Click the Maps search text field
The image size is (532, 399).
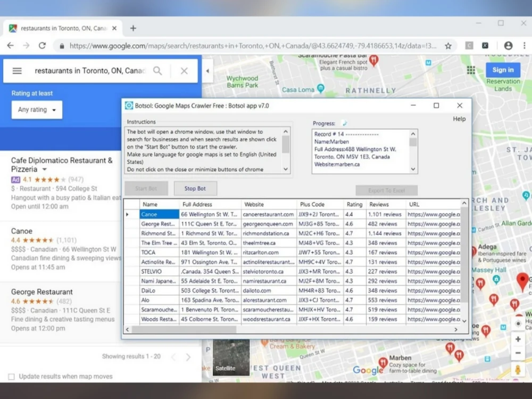pyautogui.click(x=90, y=71)
